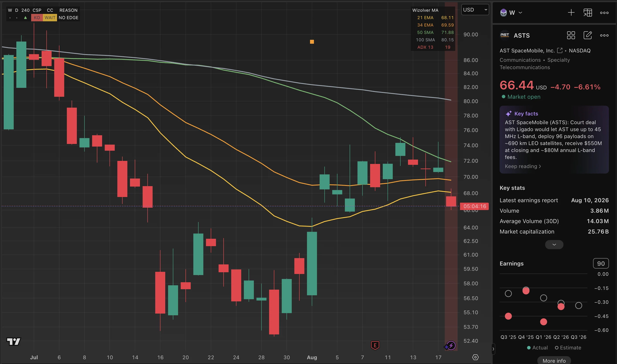
Task: Open the More info button
Action: [x=554, y=361]
